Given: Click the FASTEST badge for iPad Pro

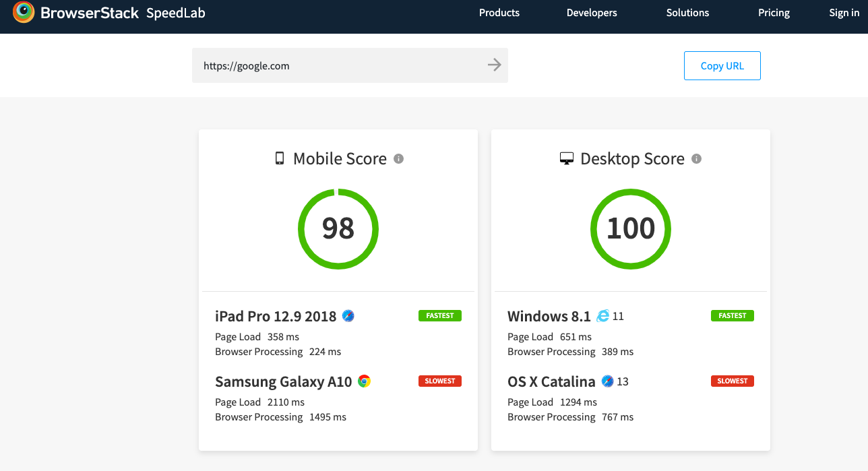Looking at the screenshot, I should click(x=439, y=315).
